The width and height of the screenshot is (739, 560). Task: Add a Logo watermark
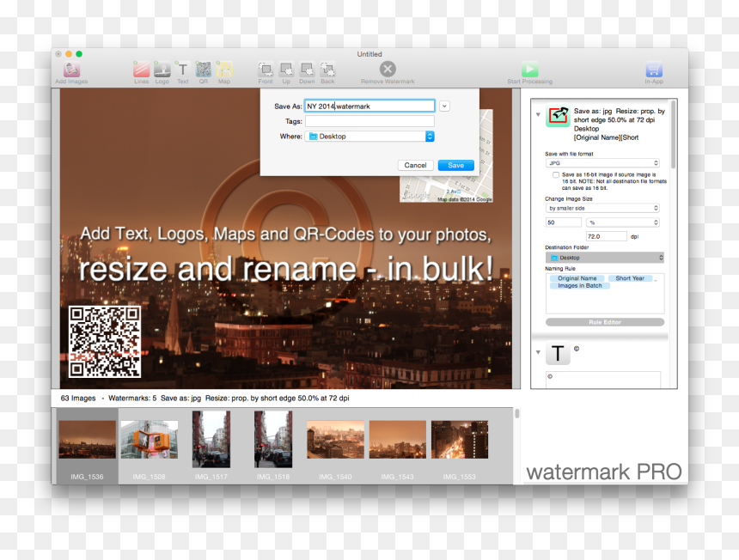coord(162,70)
